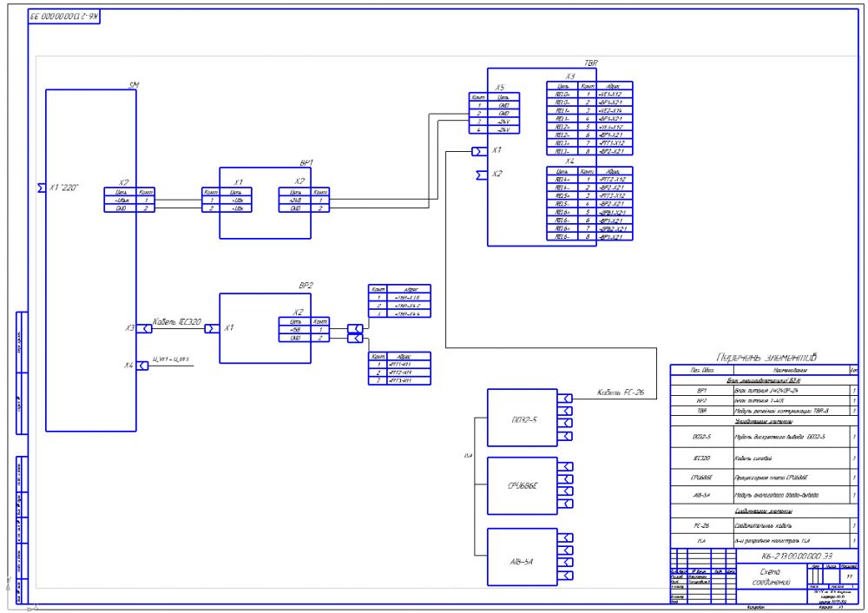Viewport: 868px width, 613px height.
Task: Click the X1 connector symbol on the TBR block edge
Action: (479, 151)
